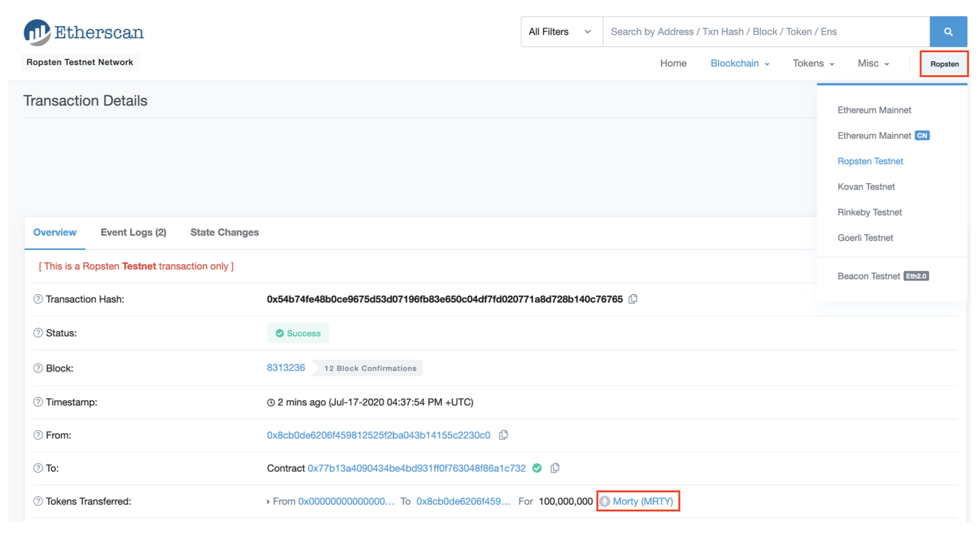This screenshot has width=980, height=533.
Task: Click the help icon beside From
Action: [x=38, y=435]
